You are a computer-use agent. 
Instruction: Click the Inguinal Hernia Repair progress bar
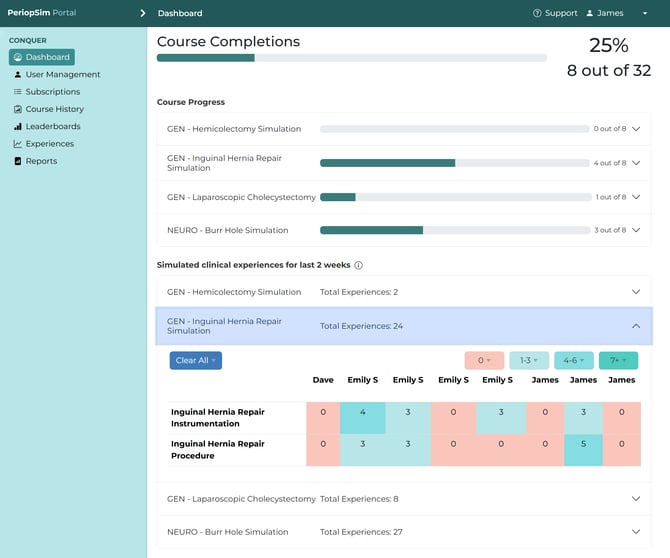coord(455,163)
